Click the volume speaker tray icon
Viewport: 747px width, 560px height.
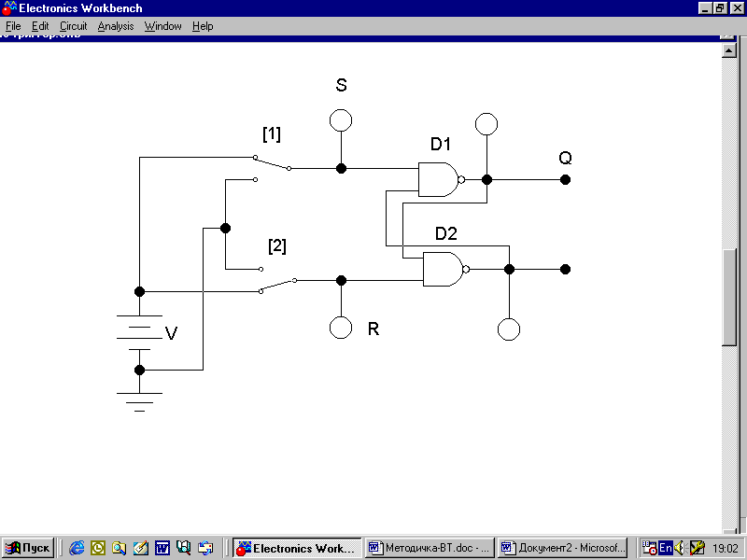tap(680, 548)
